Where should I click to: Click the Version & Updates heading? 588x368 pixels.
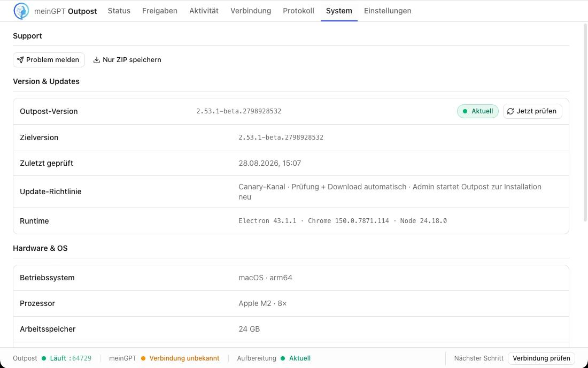click(46, 81)
